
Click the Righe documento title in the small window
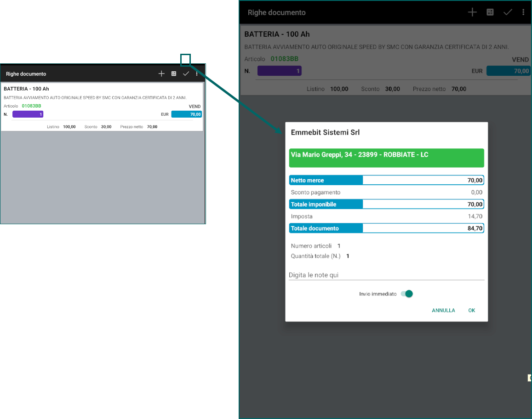point(26,74)
